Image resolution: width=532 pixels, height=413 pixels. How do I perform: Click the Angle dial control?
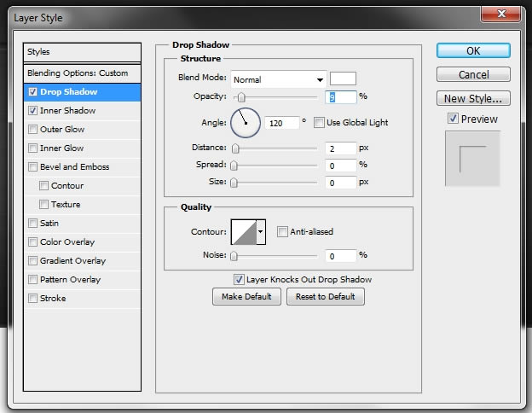tap(246, 123)
